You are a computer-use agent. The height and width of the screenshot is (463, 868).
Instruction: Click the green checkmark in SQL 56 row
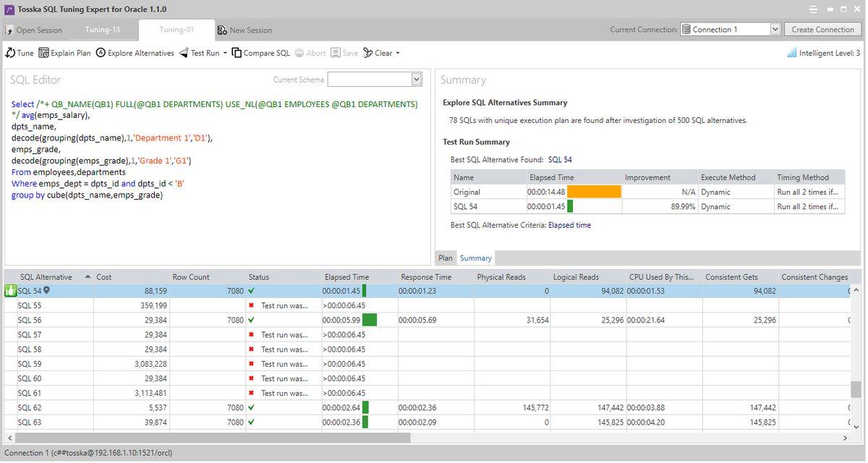pyautogui.click(x=251, y=320)
